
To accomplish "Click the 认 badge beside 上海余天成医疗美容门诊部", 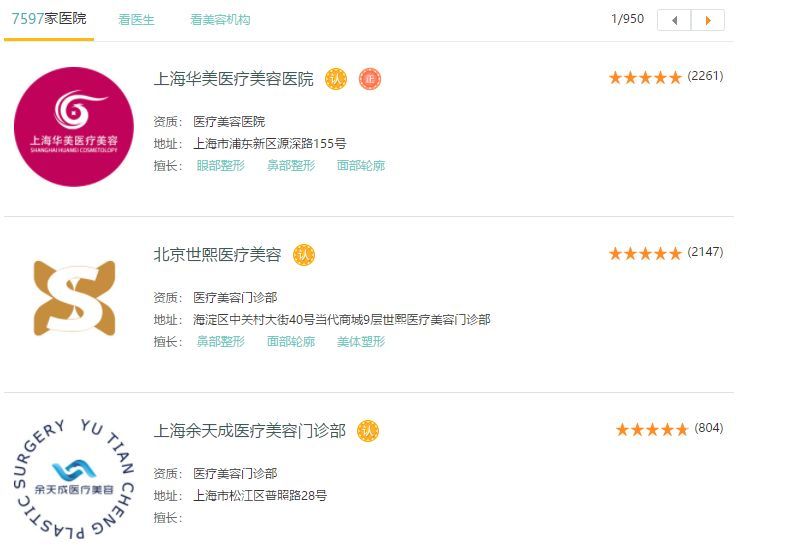I will (368, 431).
